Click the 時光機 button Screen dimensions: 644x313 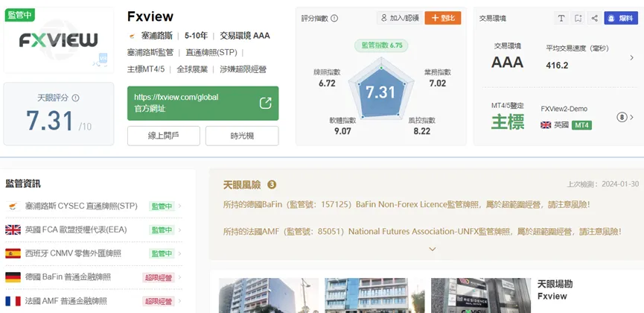[x=242, y=136]
